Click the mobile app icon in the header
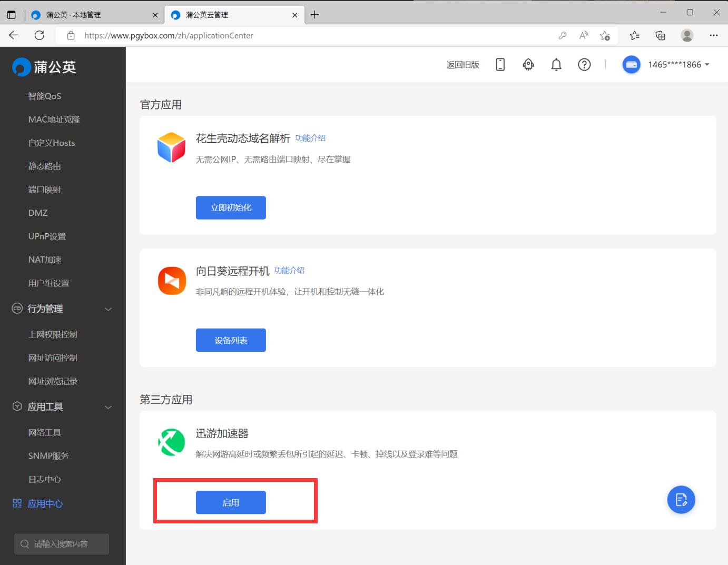This screenshot has height=565, width=728. pos(499,64)
